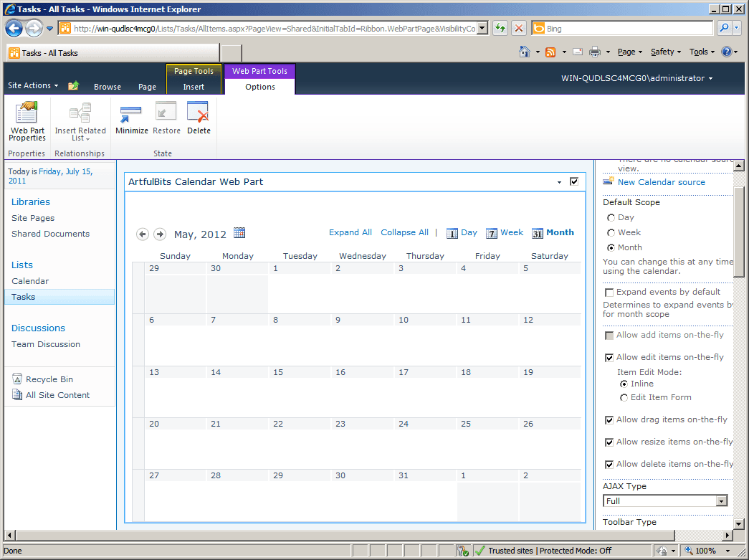Print the page with printer icon
Screen dimensions: 749x560
[595, 52]
